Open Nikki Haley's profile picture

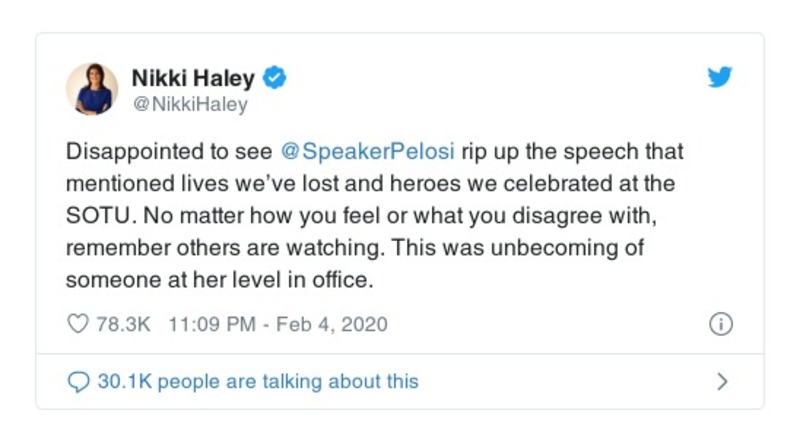point(92,89)
